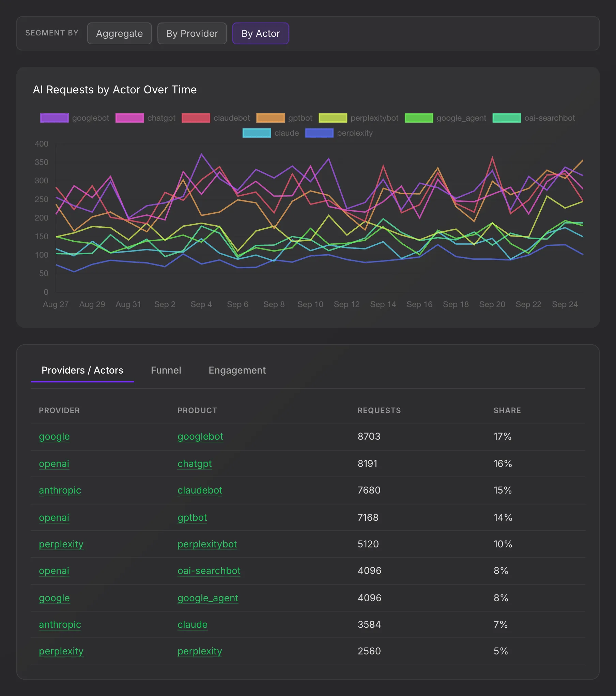Click the 7% share value
This screenshot has height=696, width=616.
(x=501, y=625)
